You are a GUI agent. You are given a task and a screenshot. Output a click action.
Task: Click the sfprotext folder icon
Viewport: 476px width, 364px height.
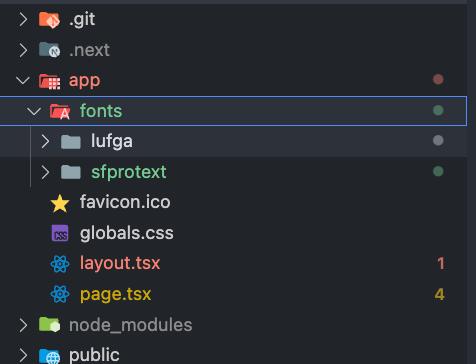tap(71, 172)
